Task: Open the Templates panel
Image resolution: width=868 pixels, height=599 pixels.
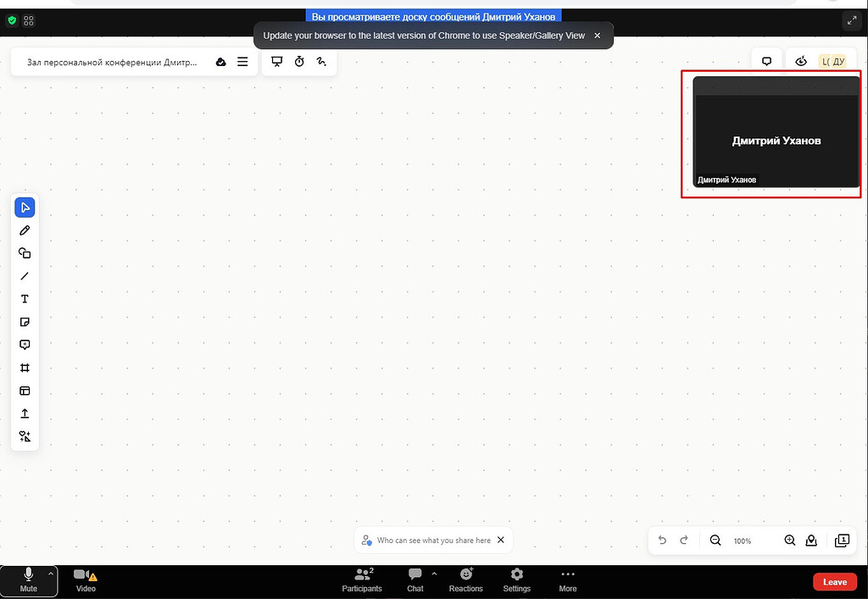Action: (25, 391)
